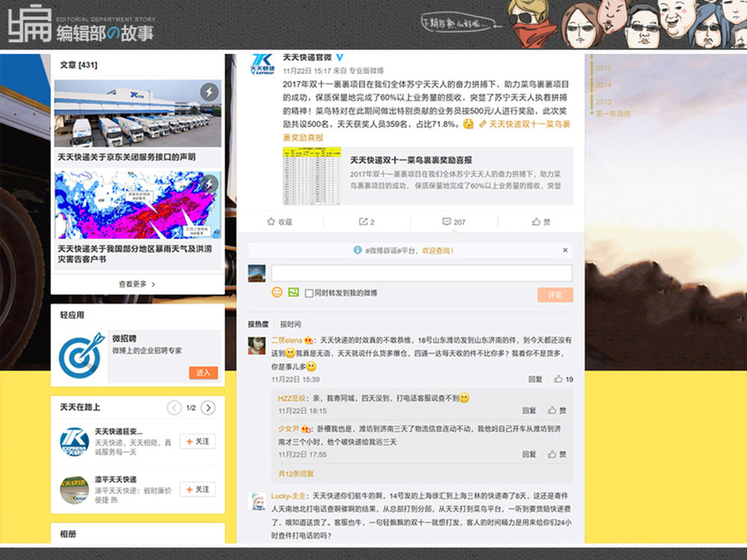The height and width of the screenshot is (560, 747).
Task: Click the 欢迎查阅 link
Action: [437, 250]
